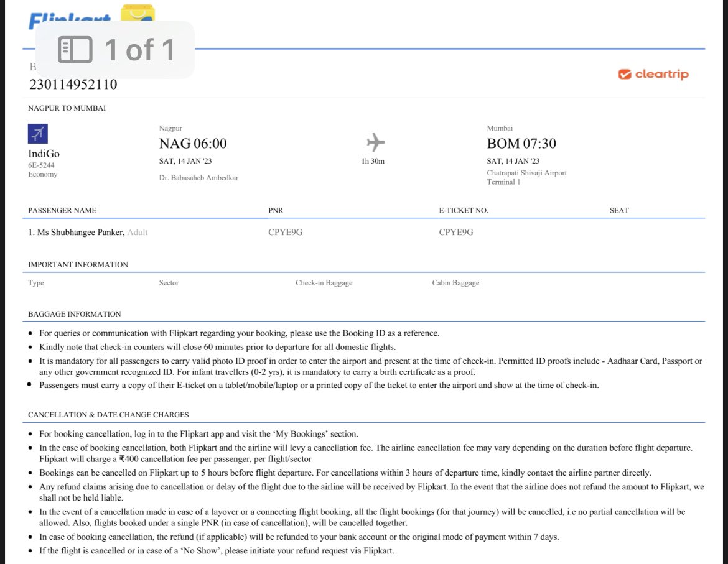The image size is (728, 564).
Task: Click the Flipkart shopping bag logo
Action: pyautogui.click(x=138, y=14)
